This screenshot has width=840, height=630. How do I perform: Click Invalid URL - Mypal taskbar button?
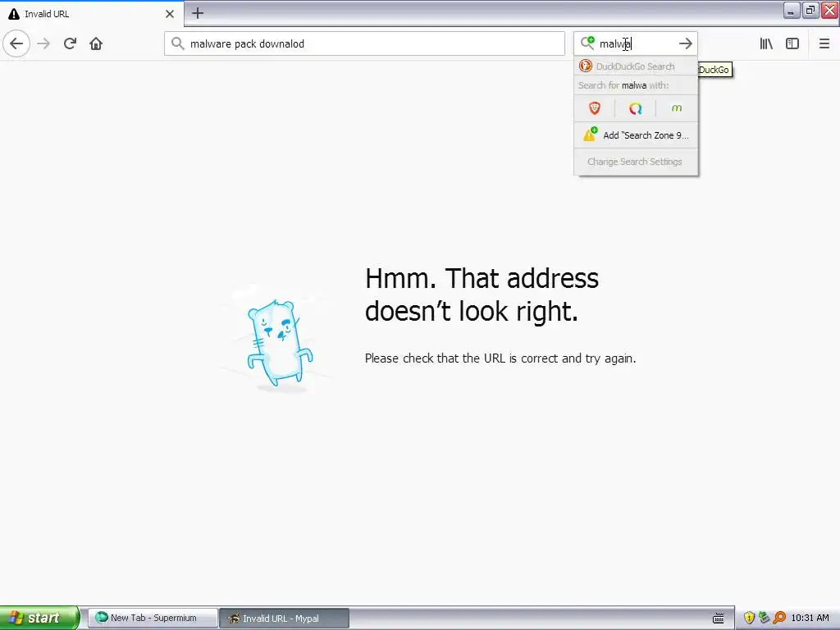(x=285, y=619)
